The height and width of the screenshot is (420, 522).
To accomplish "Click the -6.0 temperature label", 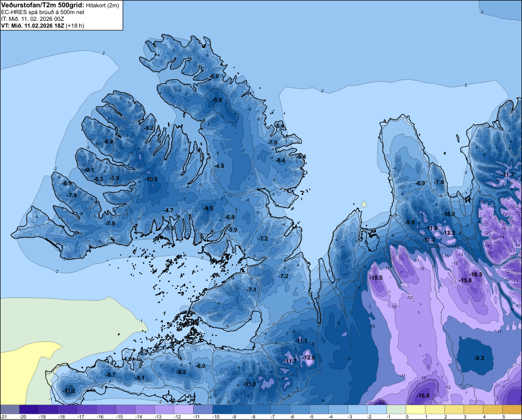I will coord(200,366).
